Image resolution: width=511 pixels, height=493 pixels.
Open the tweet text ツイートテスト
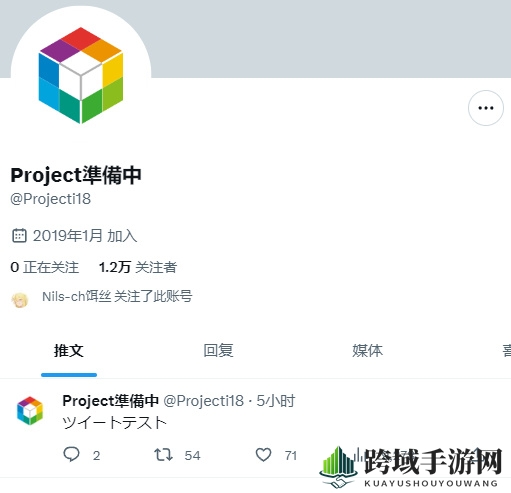[x=114, y=423]
